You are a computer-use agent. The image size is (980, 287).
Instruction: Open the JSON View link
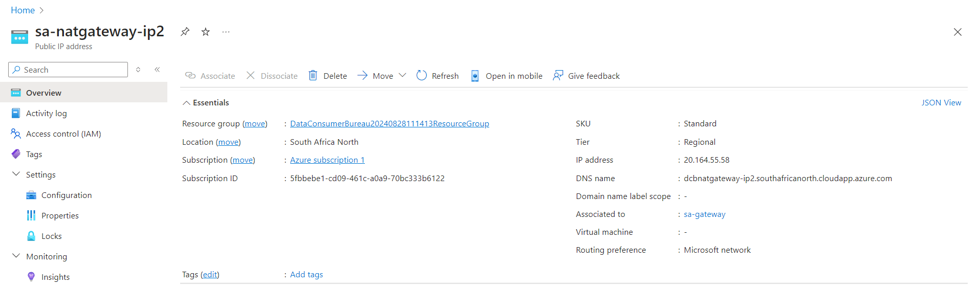(x=941, y=103)
